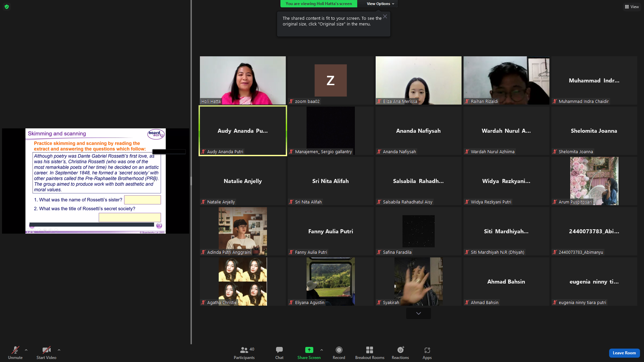Expand Share Screen options arrow
The height and width of the screenshot is (362, 644).
(322, 350)
